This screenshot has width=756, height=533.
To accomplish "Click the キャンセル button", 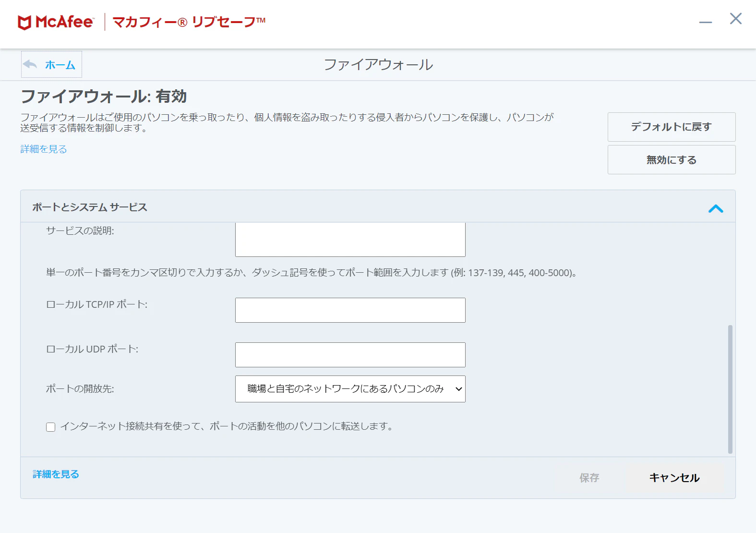I will (x=674, y=478).
